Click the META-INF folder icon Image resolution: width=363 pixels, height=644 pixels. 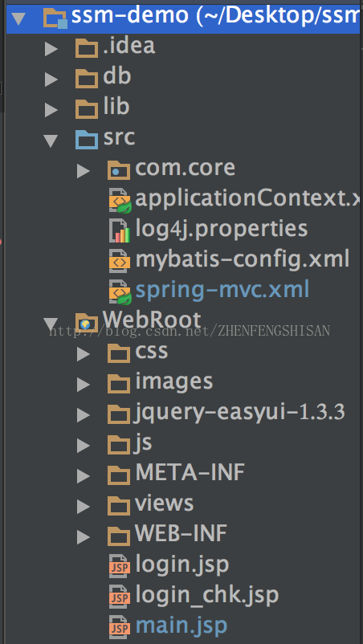[x=119, y=475]
